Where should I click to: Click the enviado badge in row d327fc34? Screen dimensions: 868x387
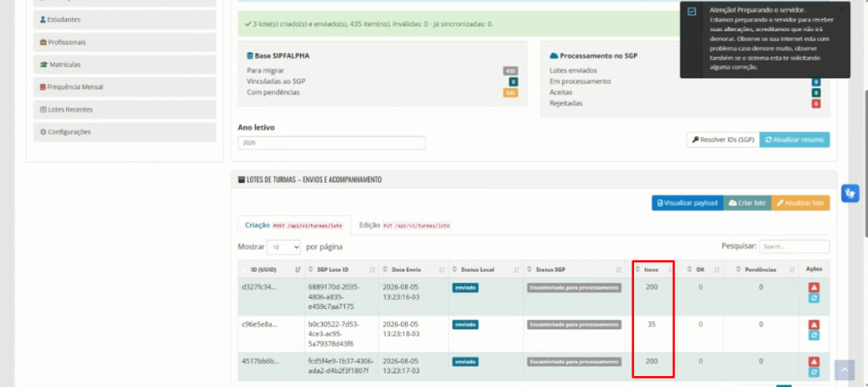465,287
